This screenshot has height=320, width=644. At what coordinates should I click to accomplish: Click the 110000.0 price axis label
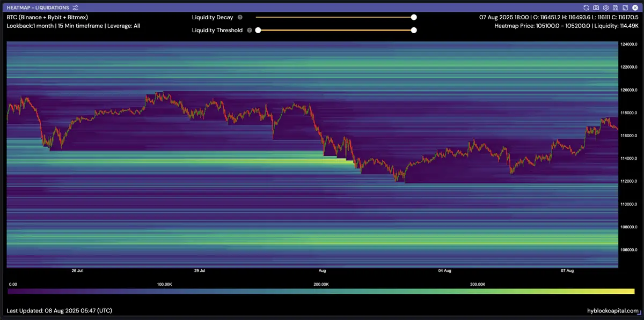point(628,204)
